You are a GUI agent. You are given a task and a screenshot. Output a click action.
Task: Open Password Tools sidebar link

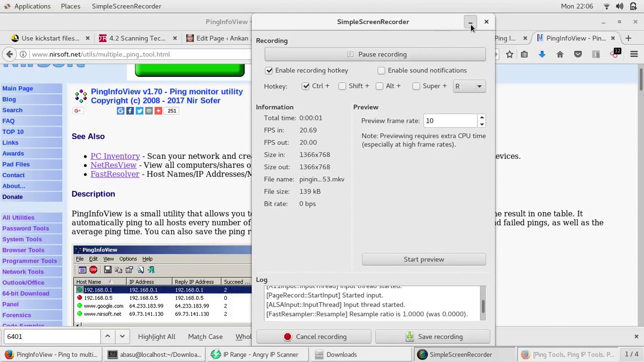[26, 228]
